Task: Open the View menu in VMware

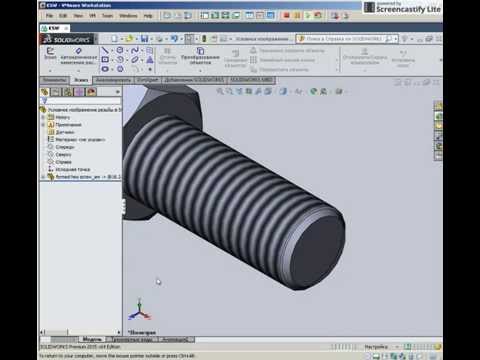Action: click(78, 16)
